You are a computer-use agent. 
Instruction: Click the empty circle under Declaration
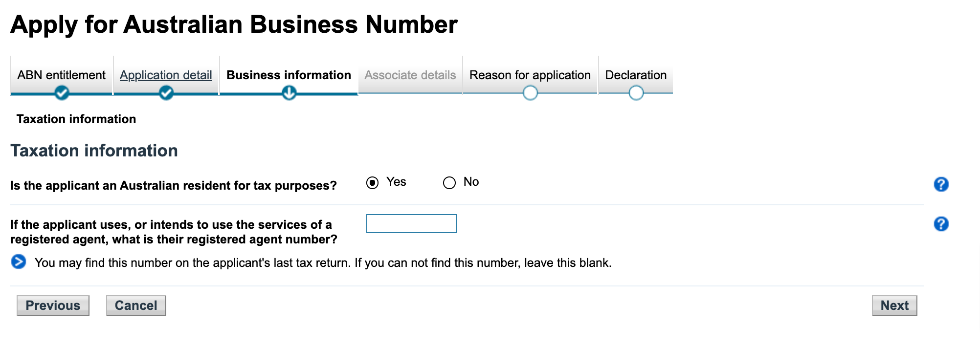click(x=636, y=92)
